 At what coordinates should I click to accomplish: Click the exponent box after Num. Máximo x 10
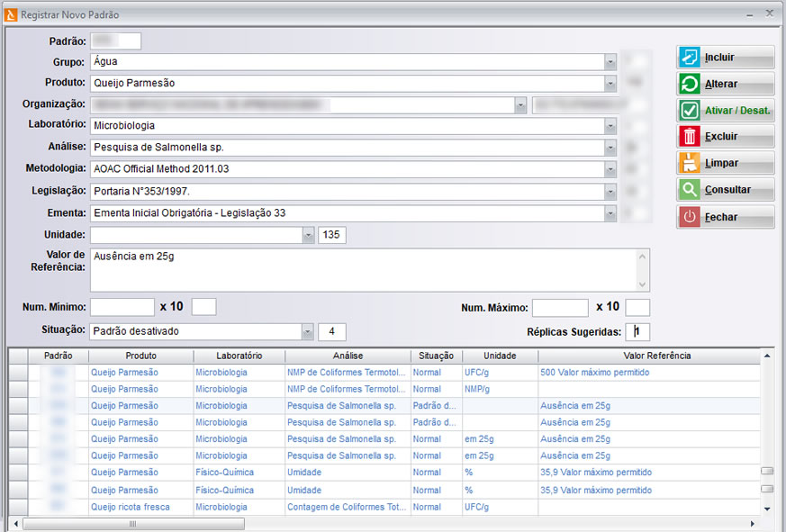tap(637, 307)
